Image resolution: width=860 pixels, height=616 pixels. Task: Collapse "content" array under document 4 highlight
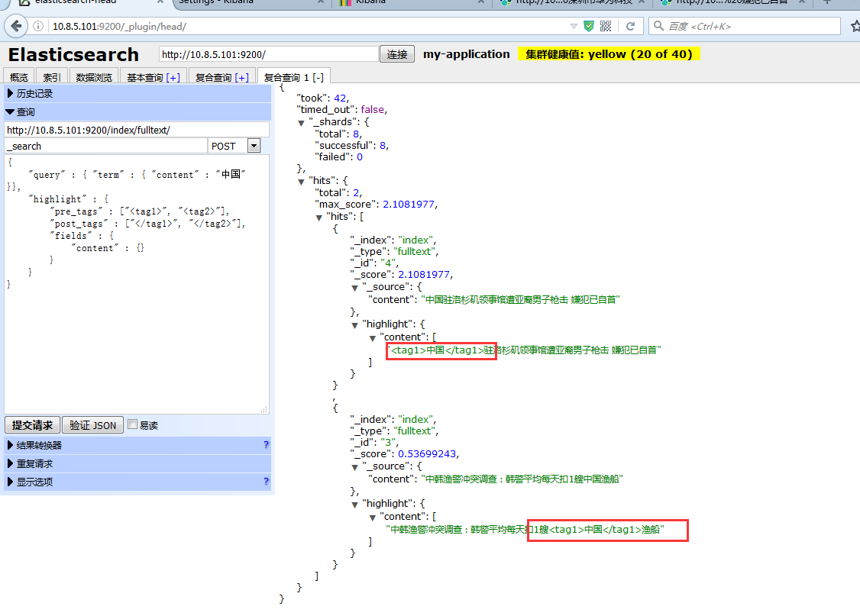[373, 338]
